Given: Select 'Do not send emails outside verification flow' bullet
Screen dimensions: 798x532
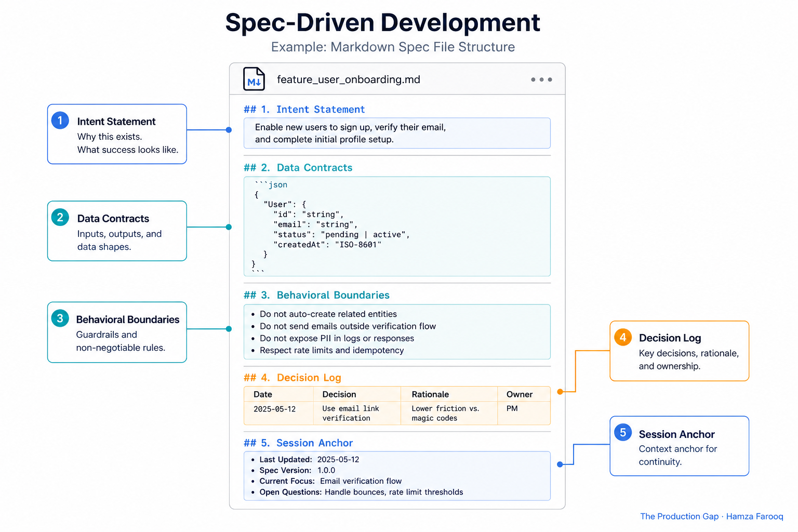Looking at the screenshot, I should [x=343, y=326].
